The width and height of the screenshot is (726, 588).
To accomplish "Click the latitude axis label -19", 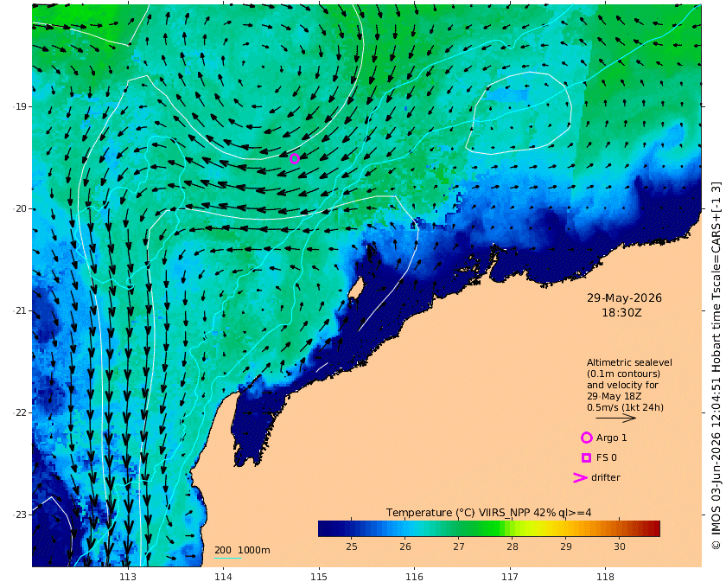I will [x=19, y=106].
